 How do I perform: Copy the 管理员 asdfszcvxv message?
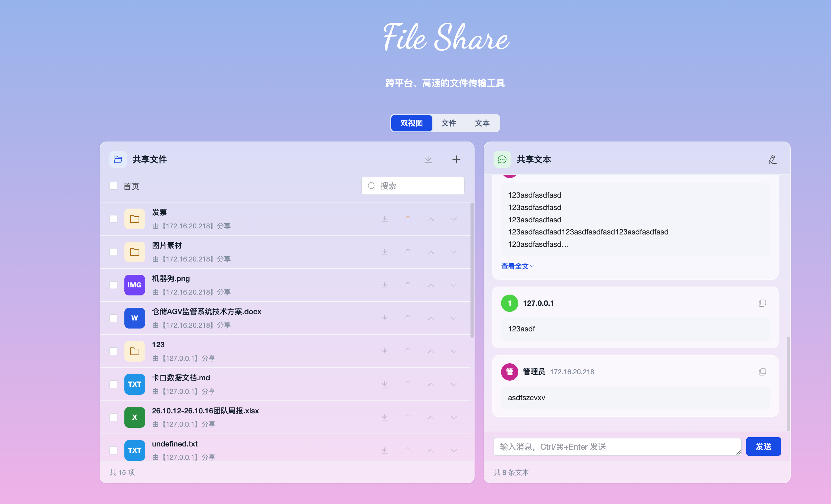[762, 372]
